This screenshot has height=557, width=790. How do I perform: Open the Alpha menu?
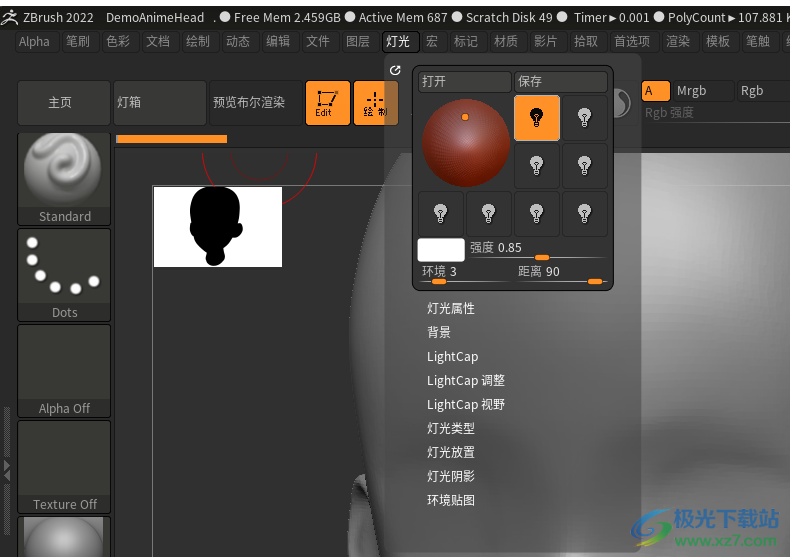37,42
